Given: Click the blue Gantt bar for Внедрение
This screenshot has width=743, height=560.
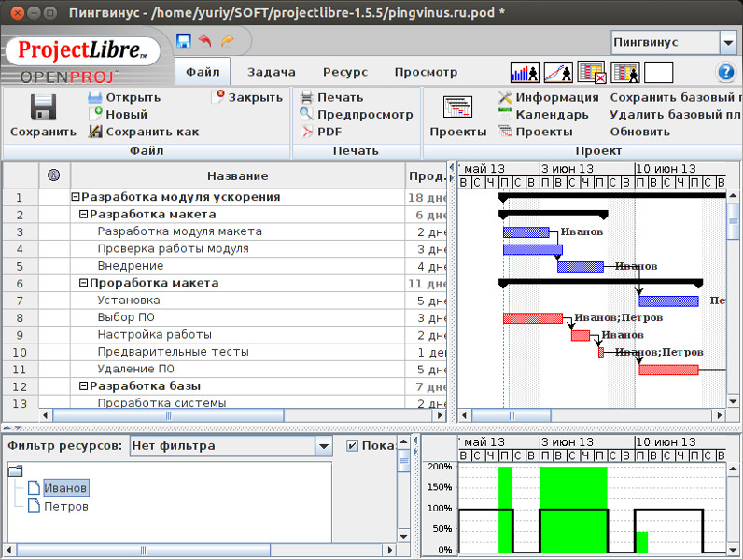Looking at the screenshot, I should click(581, 266).
